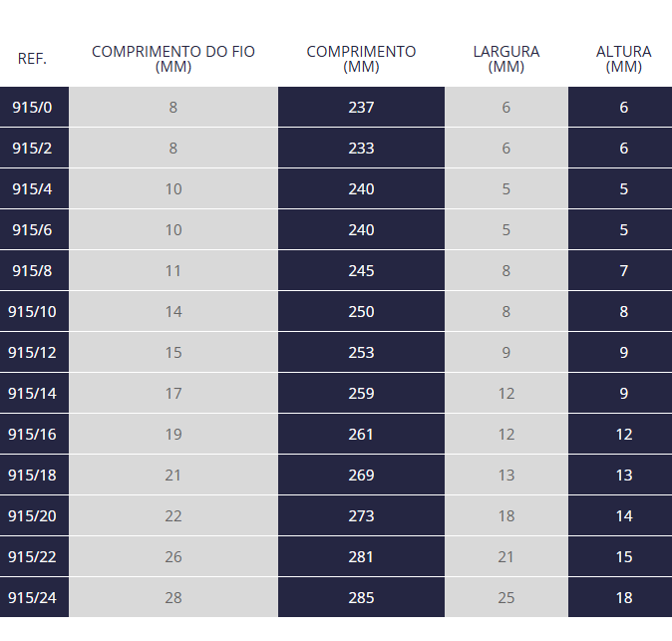Viewport: 672px width, 641px height.
Task: Click reference cell 915/14
Action: coord(34,393)
